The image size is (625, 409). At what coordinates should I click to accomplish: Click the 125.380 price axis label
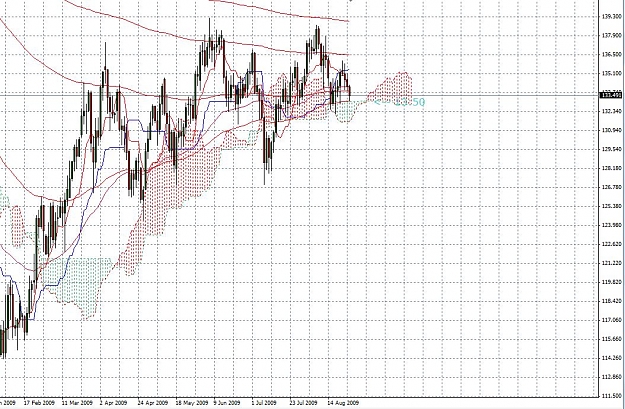click(612, 206)
